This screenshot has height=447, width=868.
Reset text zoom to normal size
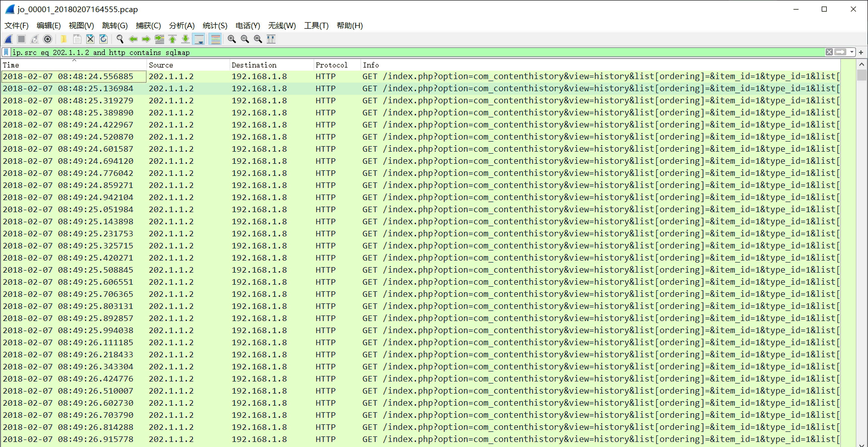[258, 39]
